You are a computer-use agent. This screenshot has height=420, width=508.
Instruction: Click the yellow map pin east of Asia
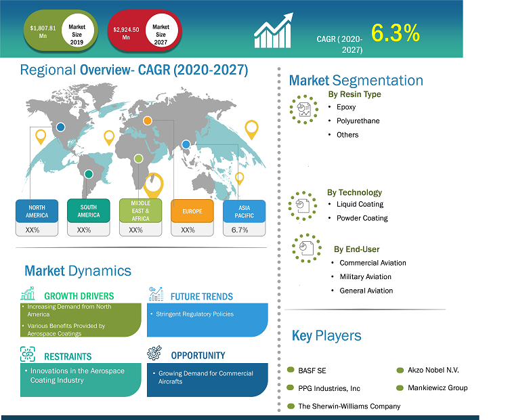tap(252, 130)
